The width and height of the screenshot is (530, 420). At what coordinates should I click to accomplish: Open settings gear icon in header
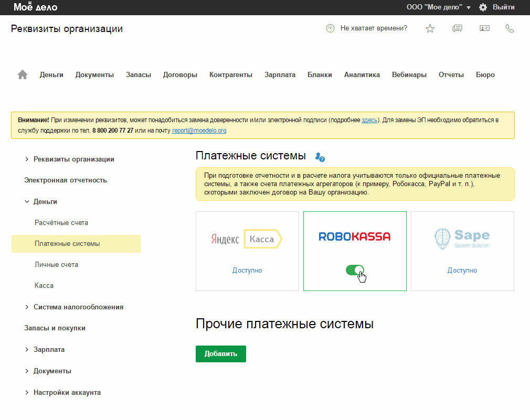pos(483,7)
